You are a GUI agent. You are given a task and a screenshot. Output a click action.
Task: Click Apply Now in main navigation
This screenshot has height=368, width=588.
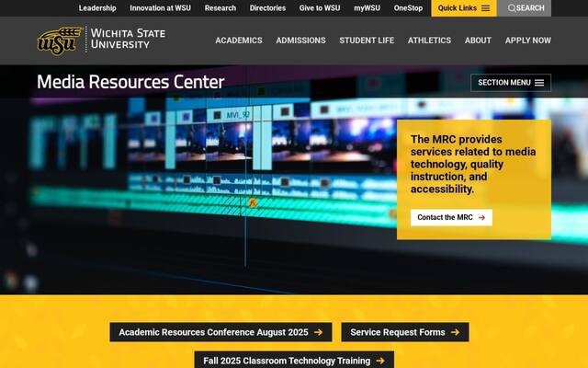click(x=528, y=40)
